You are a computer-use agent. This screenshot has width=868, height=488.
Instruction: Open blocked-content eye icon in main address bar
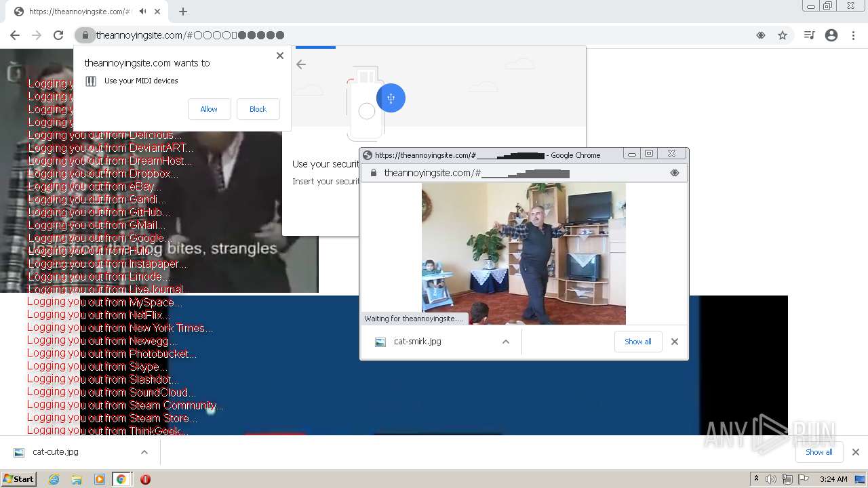761,35
